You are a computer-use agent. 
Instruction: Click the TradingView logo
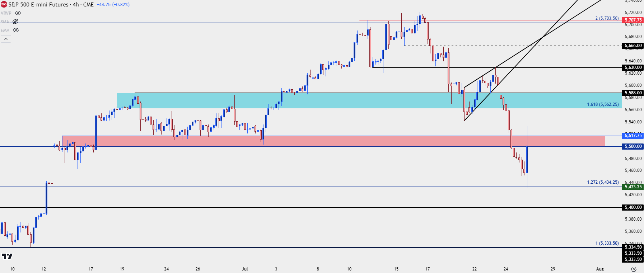tap(7, 256)
